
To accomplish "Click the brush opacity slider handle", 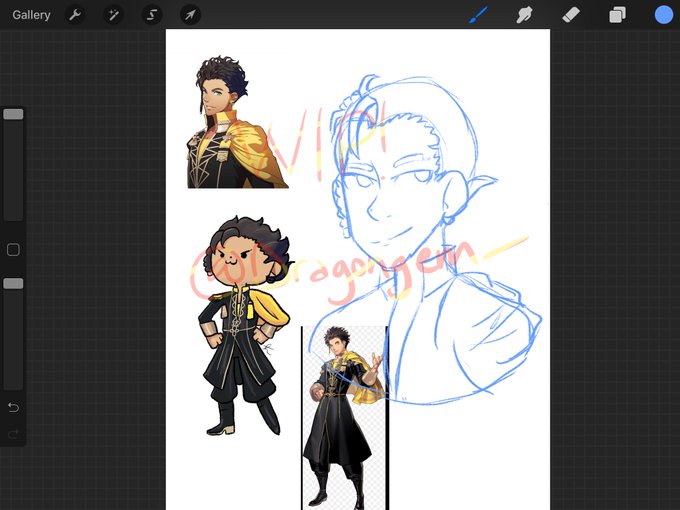I will pos(13,284).
